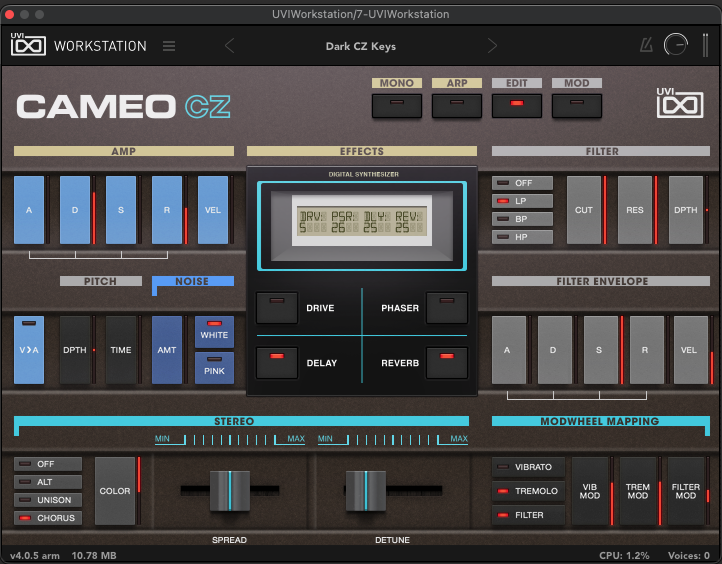Toggle the DRIVE effect button
Screen dimensions: 722x564
pos(277,308)
